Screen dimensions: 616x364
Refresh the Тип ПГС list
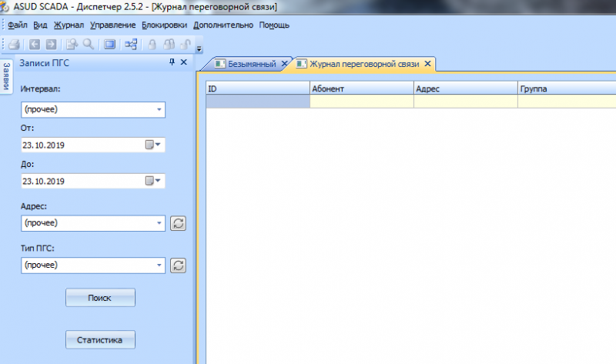(178, 265)
